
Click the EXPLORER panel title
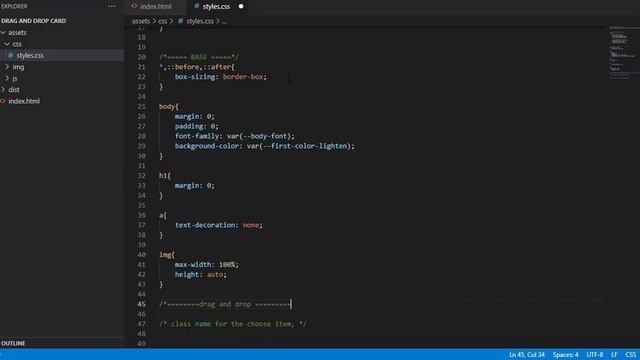tap(14, 6)
